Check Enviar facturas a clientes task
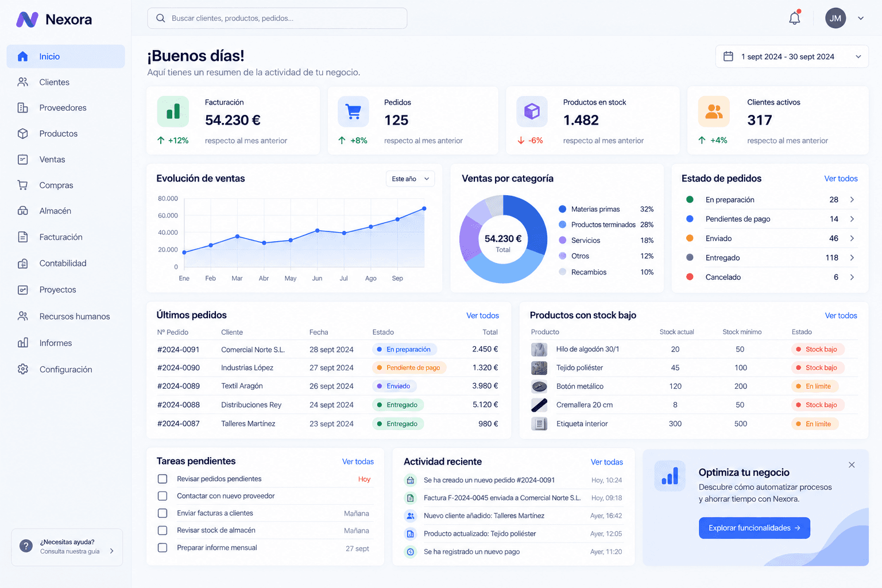 click(163, 513)
